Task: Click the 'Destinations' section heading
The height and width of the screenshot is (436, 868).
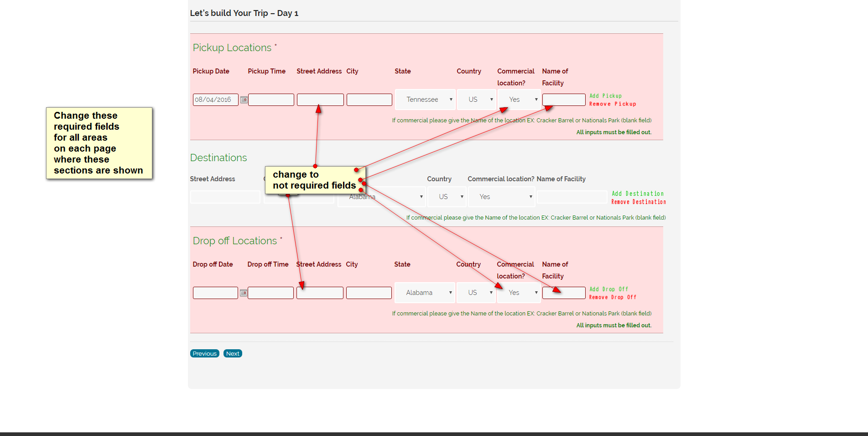Action: [218, 158]
